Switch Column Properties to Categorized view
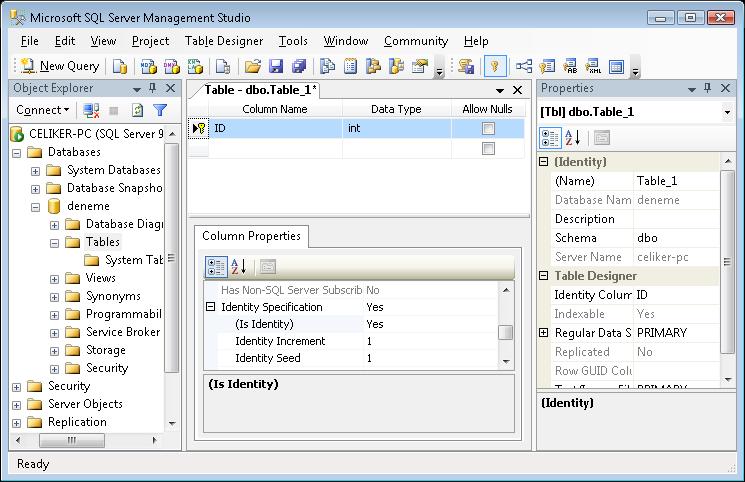 pyautogui.click(x=216, y=267)
